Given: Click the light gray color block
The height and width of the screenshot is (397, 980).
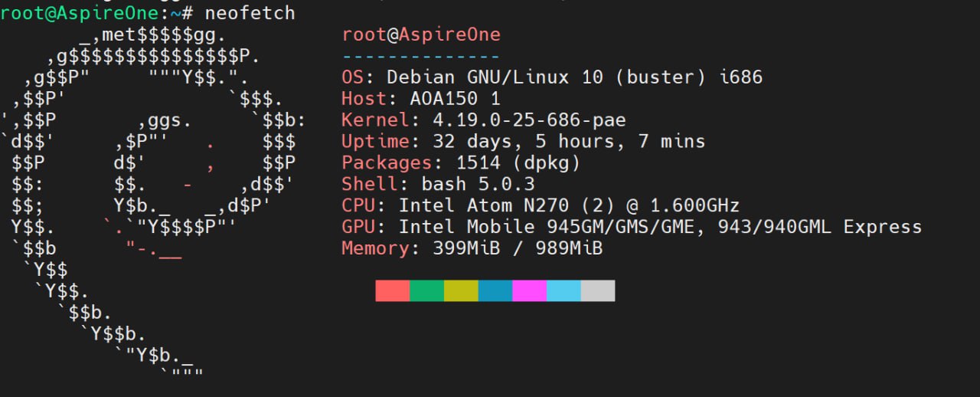Looking at the screenshot, I should (598, 290).
